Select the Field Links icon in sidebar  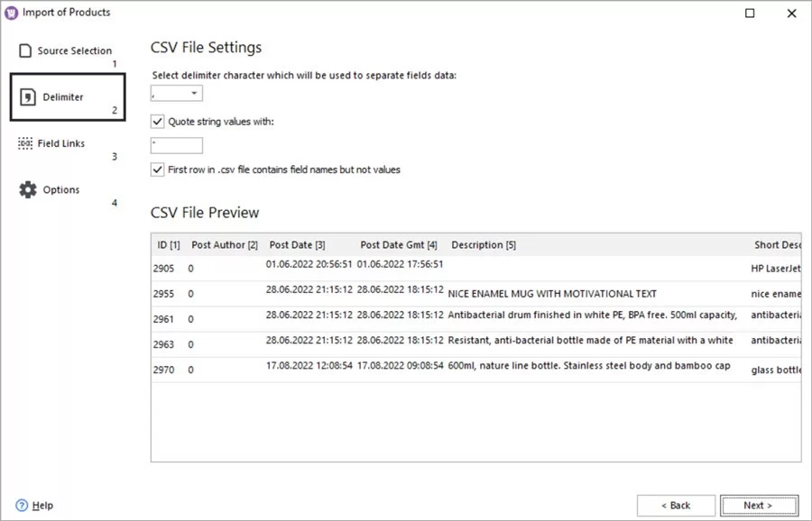coord(26,142)
